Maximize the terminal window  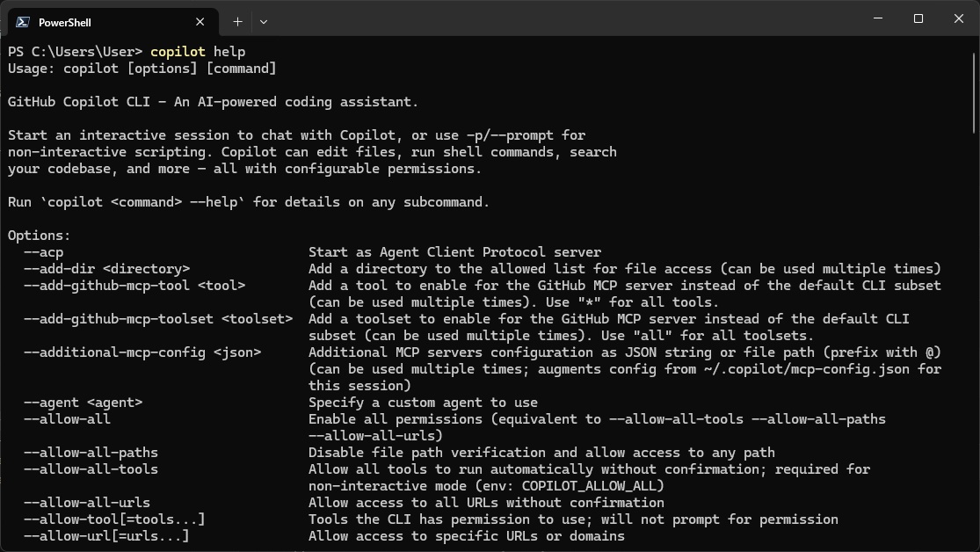pyautogui.click(x=918, y=18)
